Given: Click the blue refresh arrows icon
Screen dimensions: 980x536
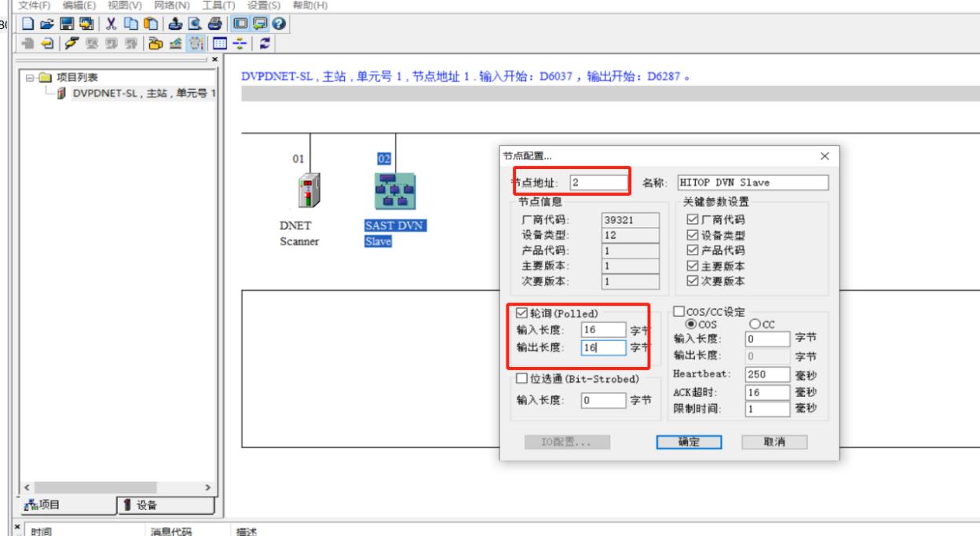Looking at the screenshot, I should pos(265,43).
